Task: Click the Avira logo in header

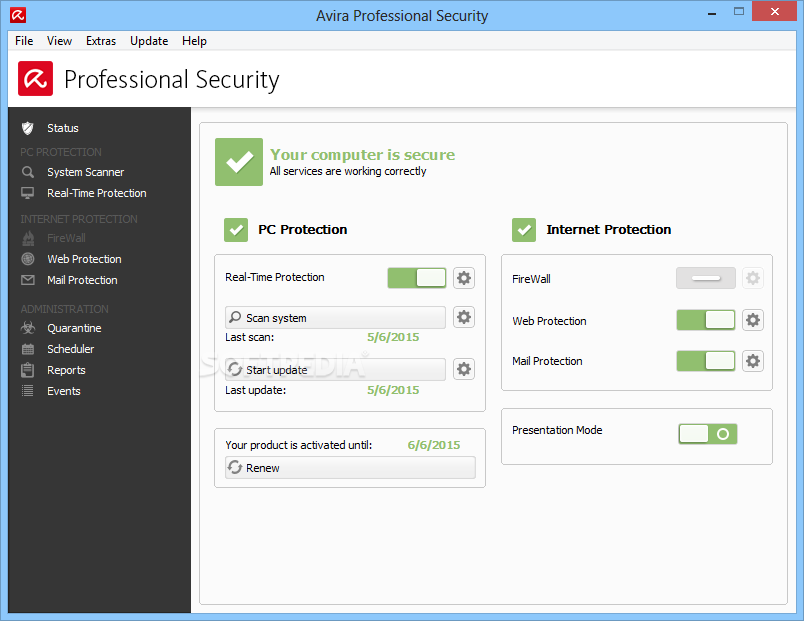Action: click(x=35, y=78)
